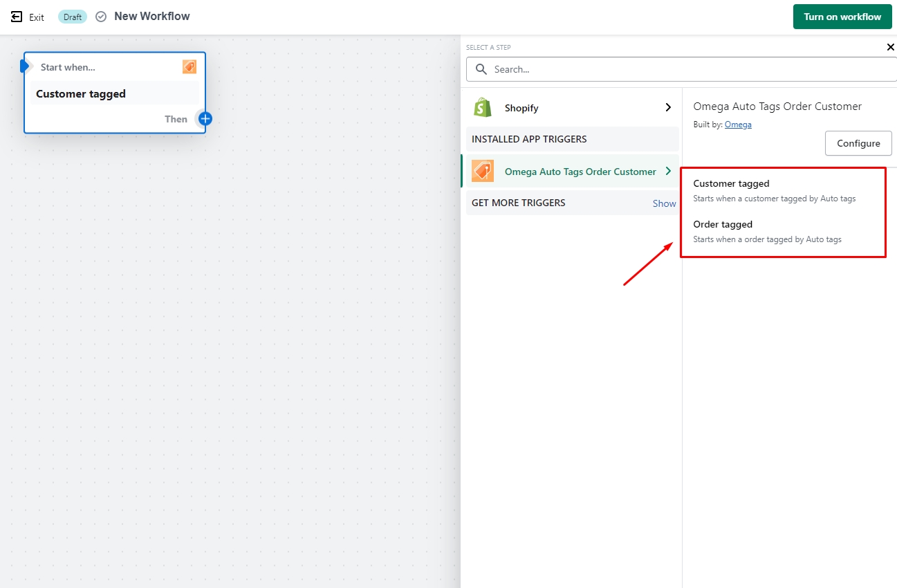The image size is (897, 588).
Task: Click the Exit door icon
Action: click(x=17, y=17)
